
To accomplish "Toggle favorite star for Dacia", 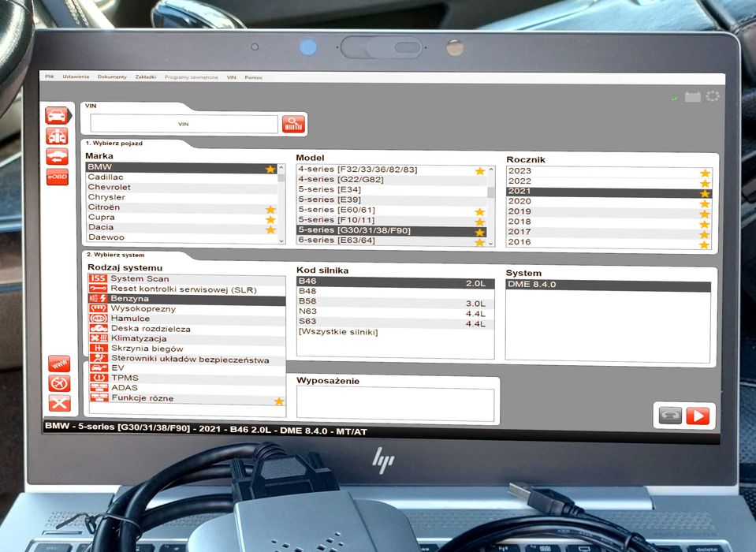I will pyautogui.click(x=270, y=229).
